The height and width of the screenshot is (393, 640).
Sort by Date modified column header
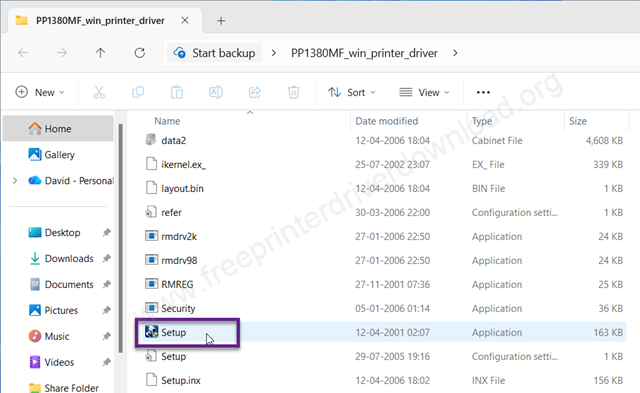tap(387, 121)
